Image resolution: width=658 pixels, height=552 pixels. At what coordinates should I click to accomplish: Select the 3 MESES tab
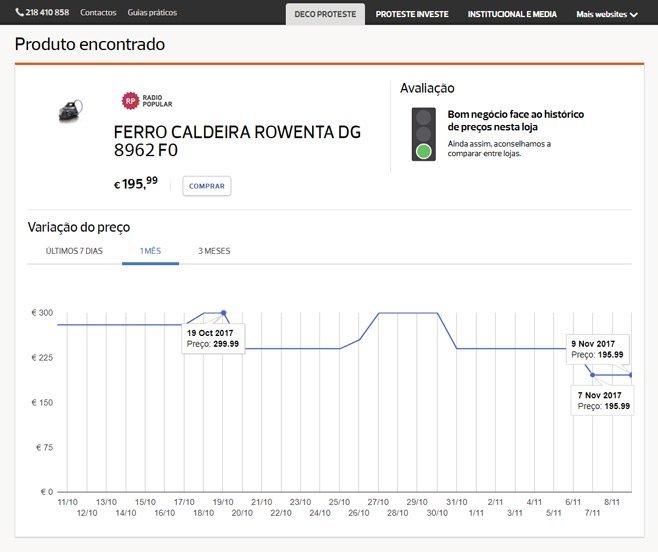(x=214, y=251)
